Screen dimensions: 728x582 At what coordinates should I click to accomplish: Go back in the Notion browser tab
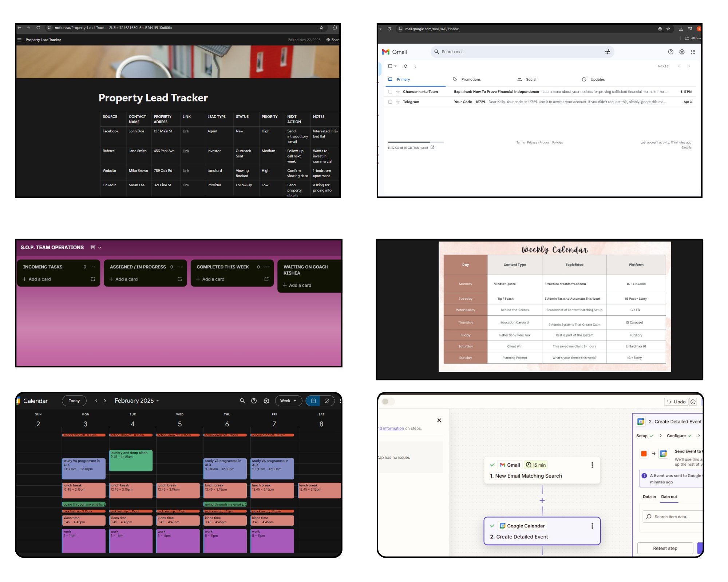19,28
